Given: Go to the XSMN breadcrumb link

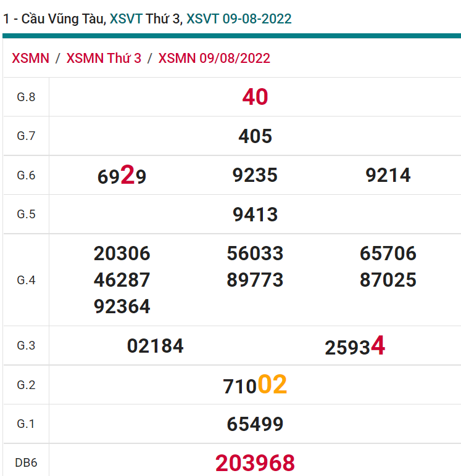Looking at the screenshot, I should coord(30,59).
